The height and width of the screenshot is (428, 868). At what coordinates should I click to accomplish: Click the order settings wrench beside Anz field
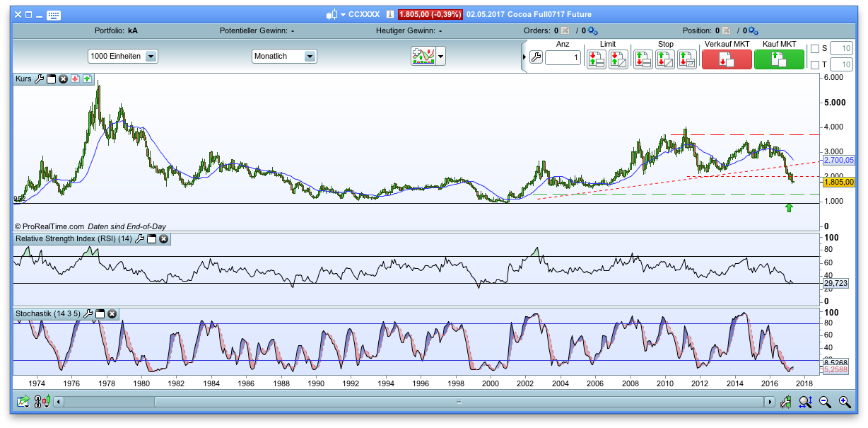[535, 57]
